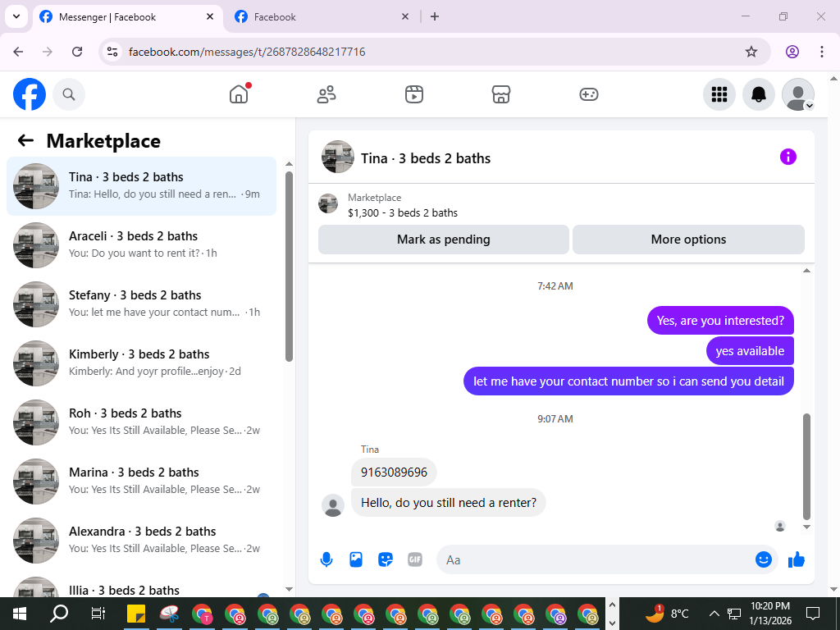Go back in browser
This screenshot has width=840, height=630.
pos(18,52)
